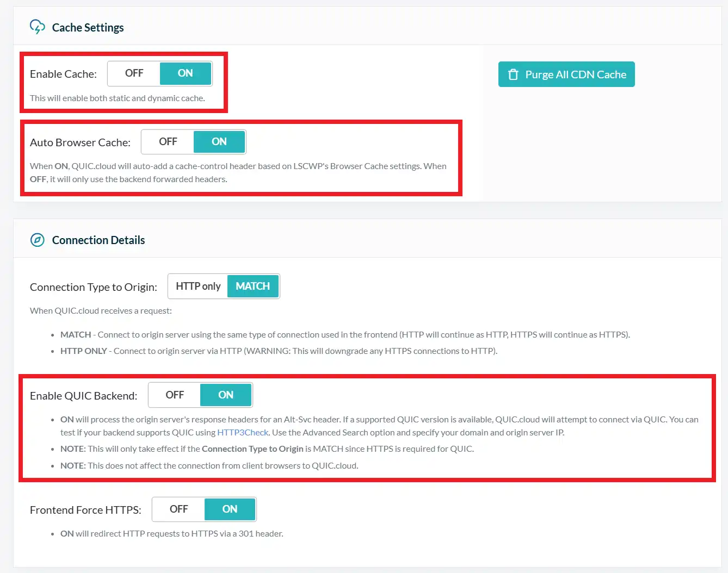Purge All CDN Cache
Viewport: 728px width, 573px height.
566,74
